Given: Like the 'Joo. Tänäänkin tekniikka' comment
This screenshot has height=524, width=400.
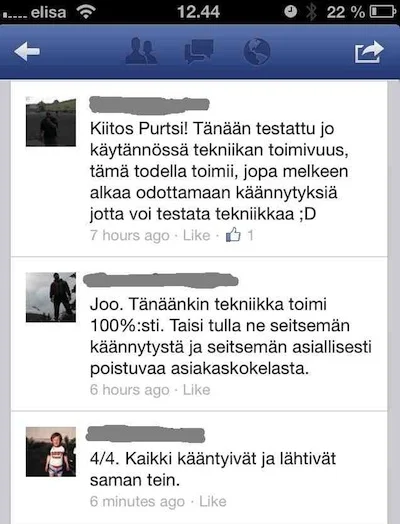Looking at the screenshot, I should pos(196,390).
